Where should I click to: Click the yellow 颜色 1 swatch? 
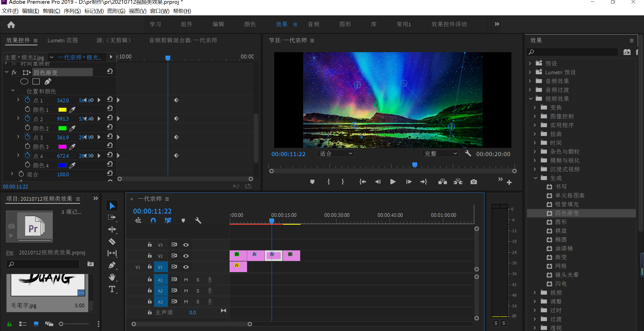62,110
